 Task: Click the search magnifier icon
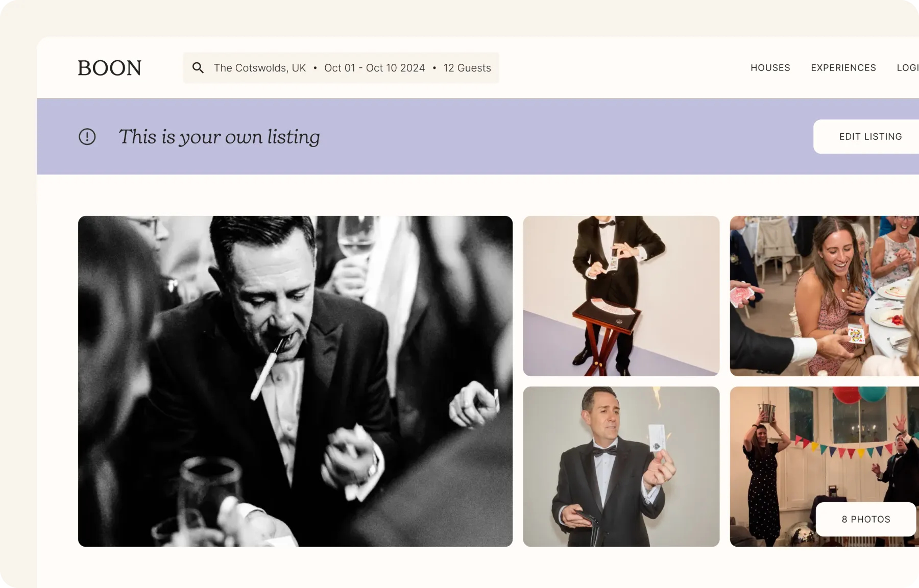pos(198,68)
